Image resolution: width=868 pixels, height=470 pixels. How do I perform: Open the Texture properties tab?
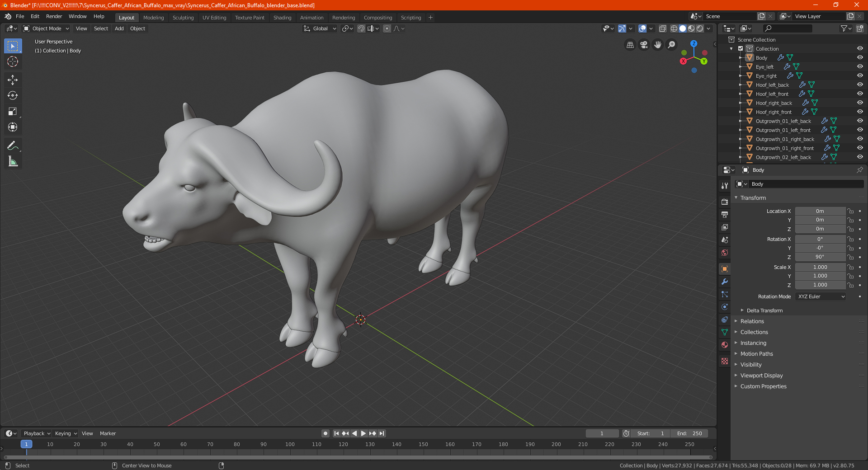click(x=725, y=361)
